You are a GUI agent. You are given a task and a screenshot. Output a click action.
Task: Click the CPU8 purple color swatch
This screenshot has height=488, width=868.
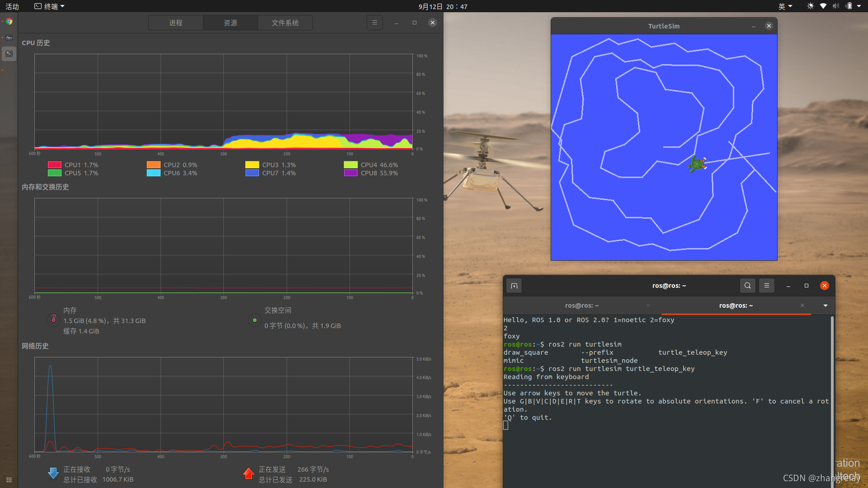click(350, 173)
